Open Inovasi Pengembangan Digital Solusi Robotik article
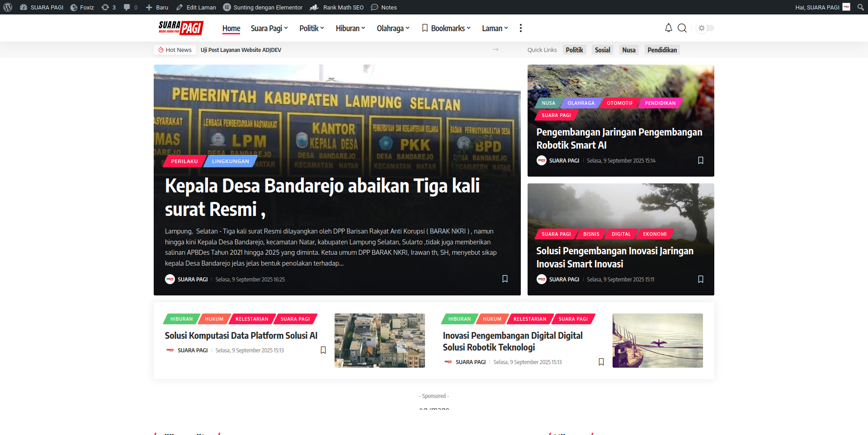868x435 pixels. point(513,341)
